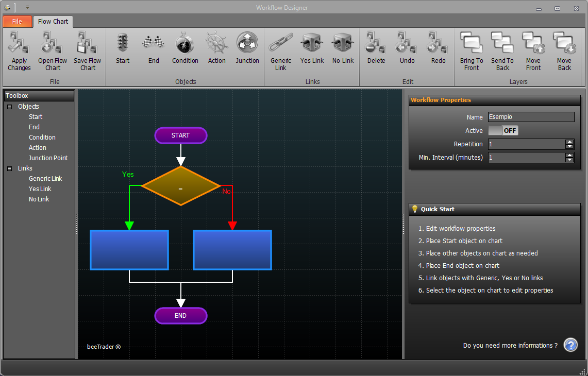Click the Name field containing Esempio
Screen dimensions: 588x376
530,117
